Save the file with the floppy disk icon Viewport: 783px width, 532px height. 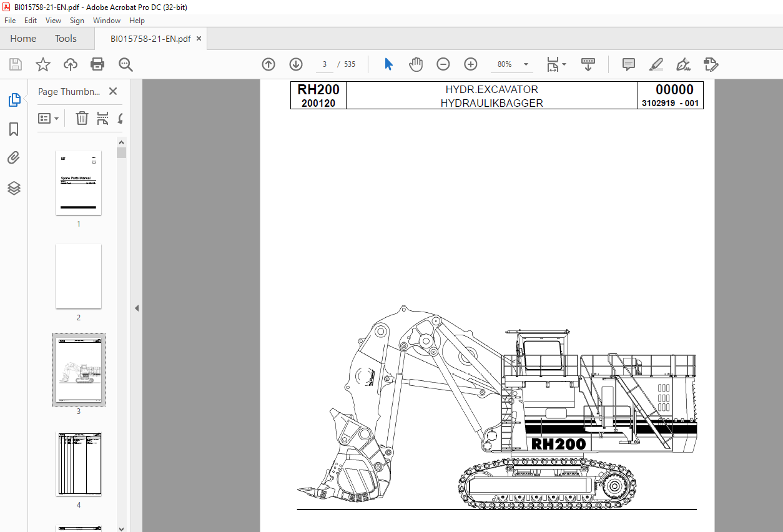(16, 64)
